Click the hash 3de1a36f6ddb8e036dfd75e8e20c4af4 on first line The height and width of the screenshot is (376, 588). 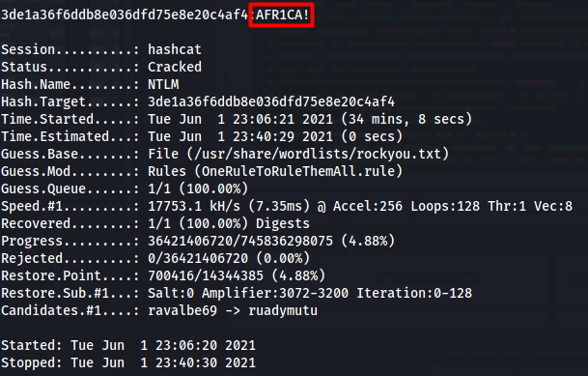(x=125, y=15)
